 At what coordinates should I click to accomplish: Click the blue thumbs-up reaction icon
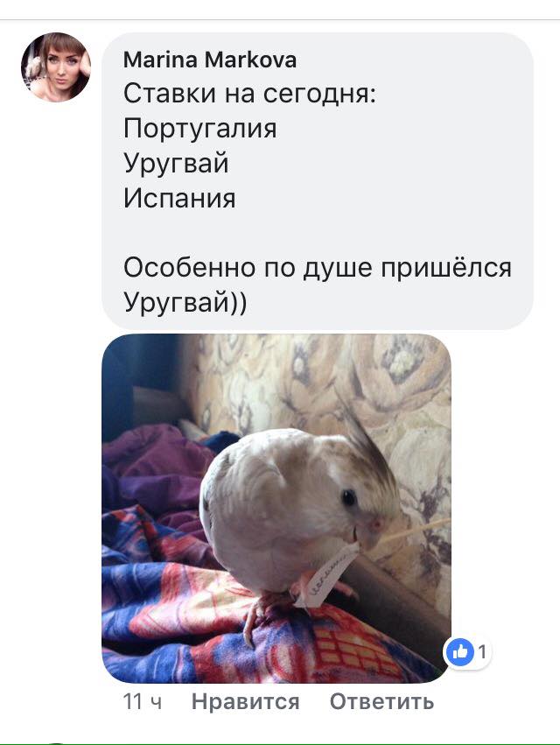click(459, 652)
